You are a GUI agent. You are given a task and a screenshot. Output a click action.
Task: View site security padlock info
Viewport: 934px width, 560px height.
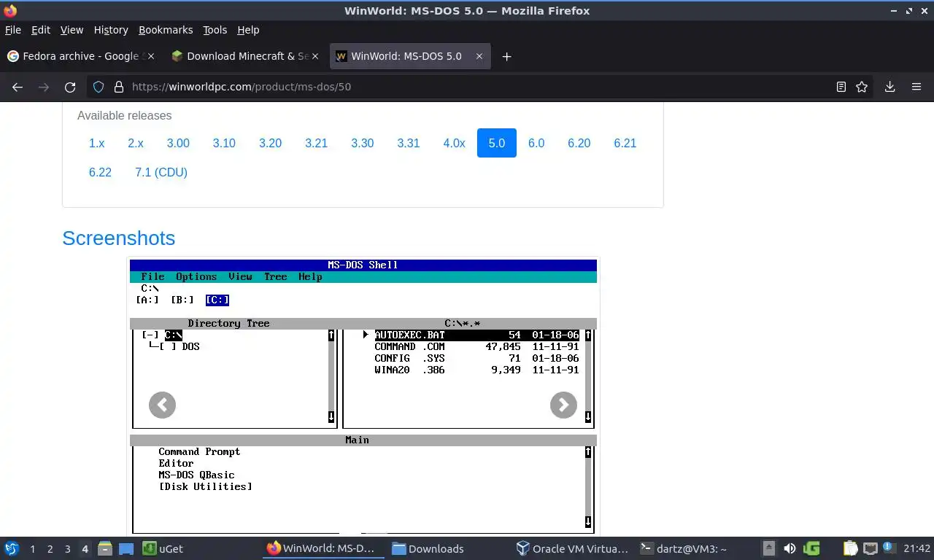tap(119, 87)
